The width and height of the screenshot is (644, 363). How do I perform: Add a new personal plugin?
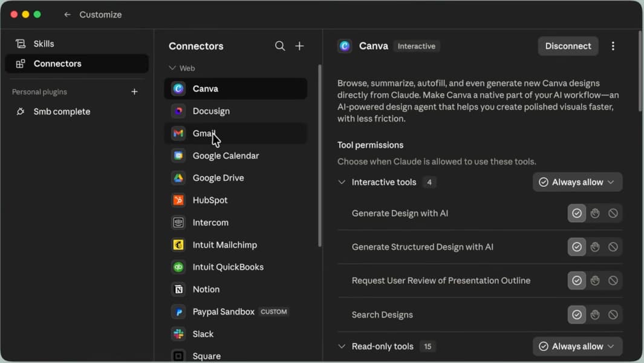(134, 92)
